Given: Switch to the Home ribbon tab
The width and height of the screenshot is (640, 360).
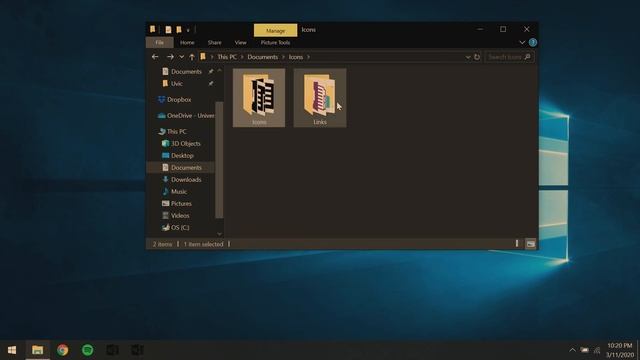Looking at the screenshot, I should click(187, 42).
